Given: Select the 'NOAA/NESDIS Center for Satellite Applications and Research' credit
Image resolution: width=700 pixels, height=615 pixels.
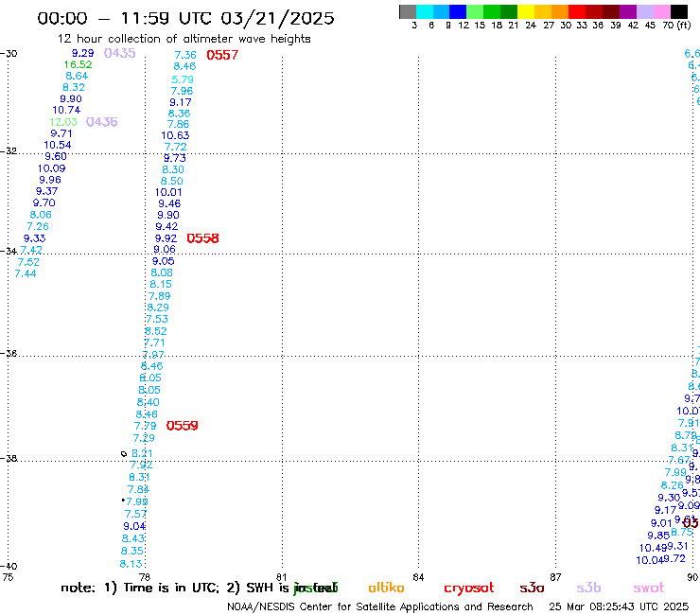Looking at the screenshot, I should [380, 607].
